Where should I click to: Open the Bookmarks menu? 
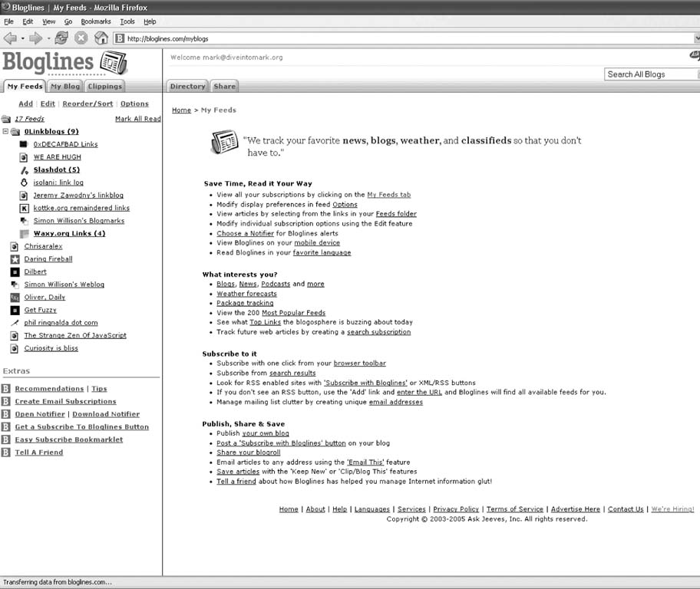point(95,21)
